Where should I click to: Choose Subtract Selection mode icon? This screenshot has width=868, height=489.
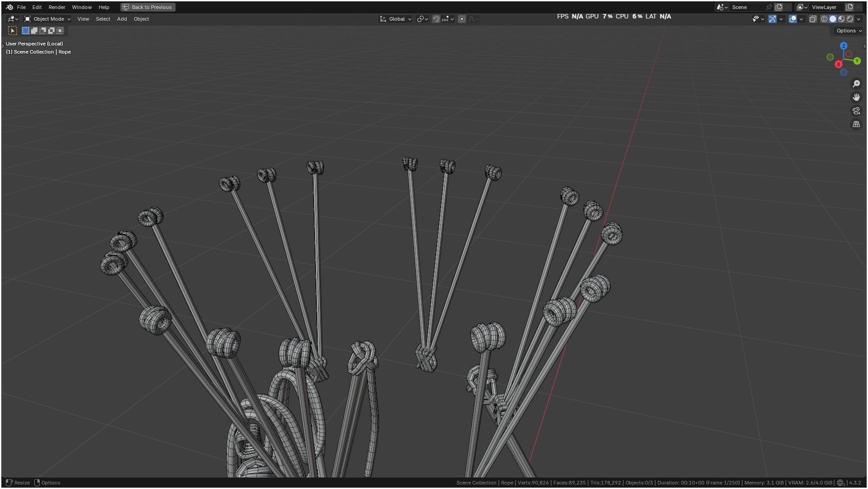point(43,31)
